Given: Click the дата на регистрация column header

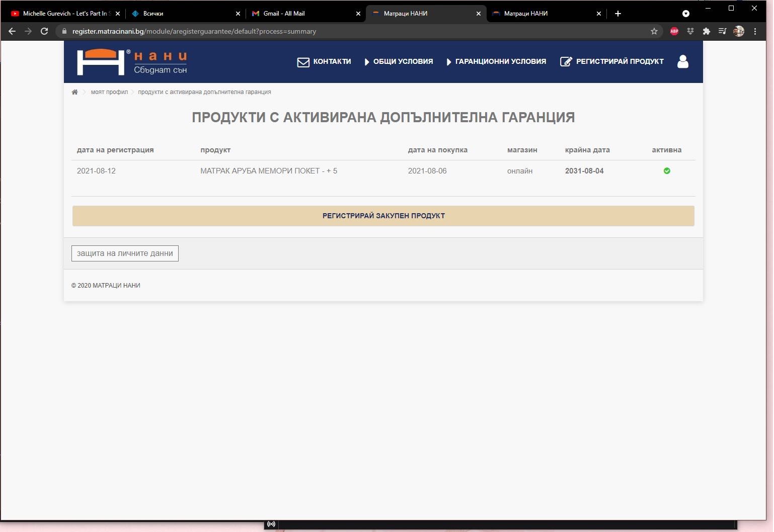Looking at the screenshot, I should point(115,150).
